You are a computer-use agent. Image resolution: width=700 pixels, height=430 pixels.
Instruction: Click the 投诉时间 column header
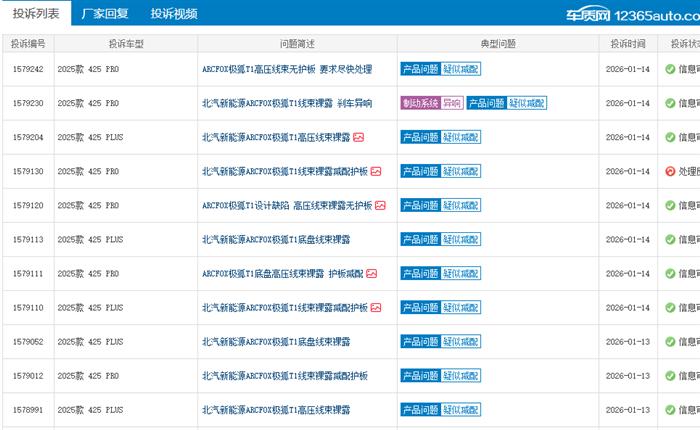pyautogui.click(x=631, y=44)
